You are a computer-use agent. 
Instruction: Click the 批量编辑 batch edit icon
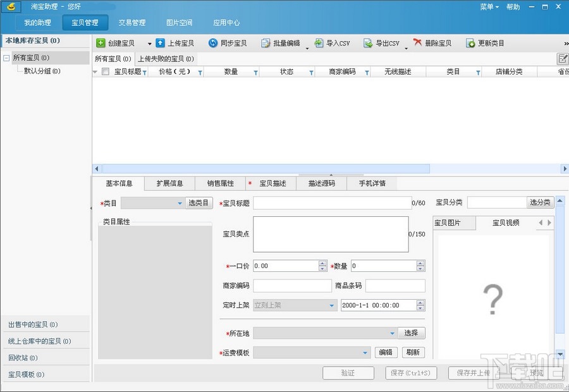(266, 43)
